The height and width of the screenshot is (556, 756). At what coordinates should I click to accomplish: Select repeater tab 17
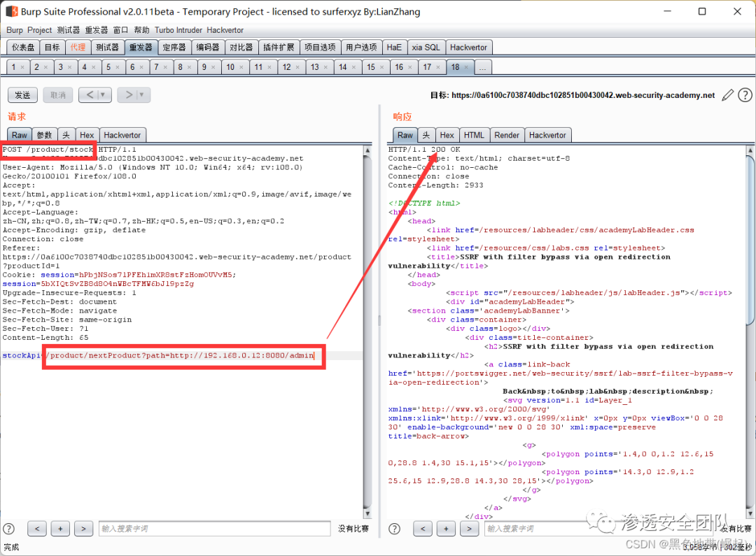click(427, 67)
